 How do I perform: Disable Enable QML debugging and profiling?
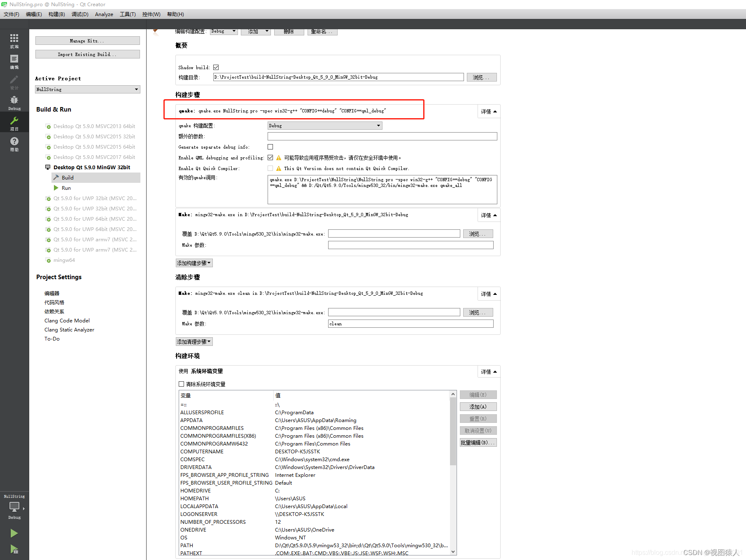coord(270,157)
